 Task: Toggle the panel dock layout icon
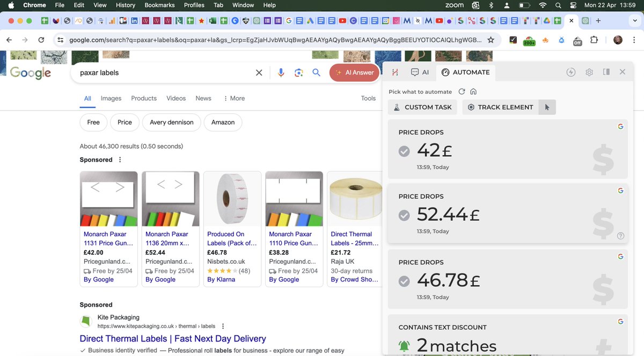click(x=606, y=72)
